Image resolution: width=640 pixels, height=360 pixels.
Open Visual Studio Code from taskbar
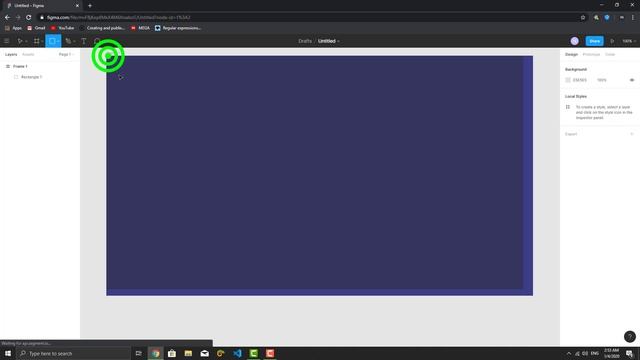(x=237, y=353)
